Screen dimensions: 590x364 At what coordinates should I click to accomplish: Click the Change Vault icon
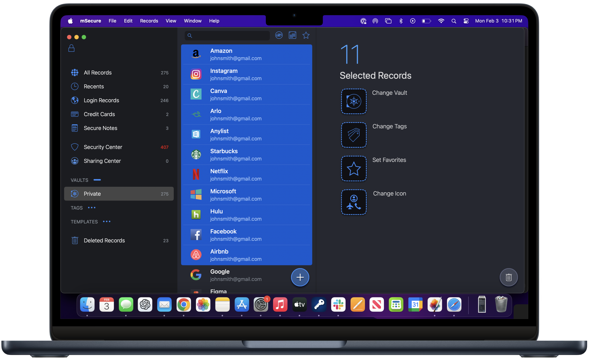point(354,101)
